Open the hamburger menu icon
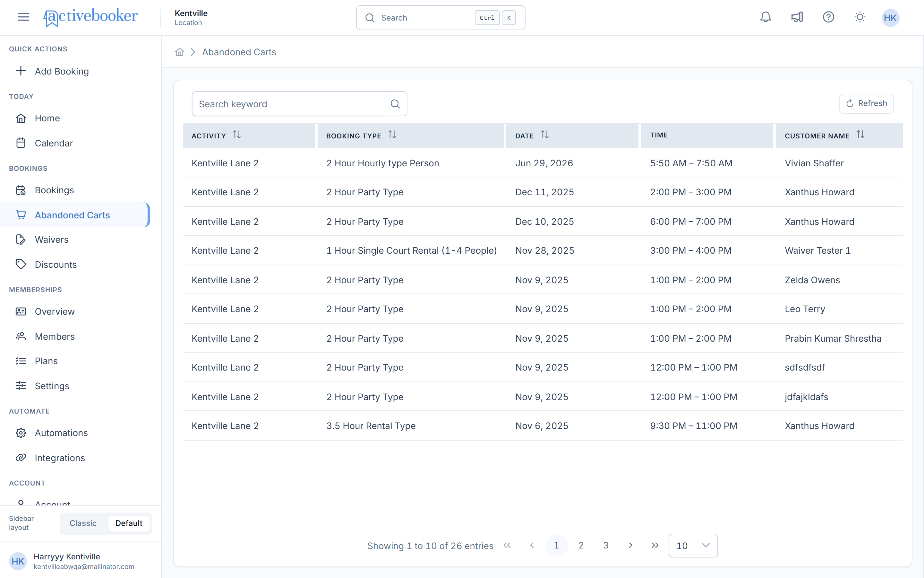This screenshot has width=924, height=578. coord(23,17)
